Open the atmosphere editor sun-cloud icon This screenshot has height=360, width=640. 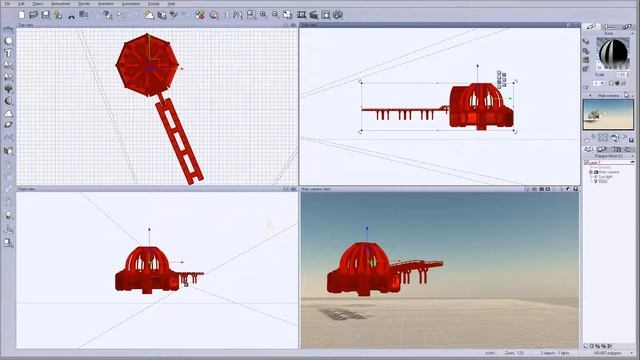click(149, 15)
